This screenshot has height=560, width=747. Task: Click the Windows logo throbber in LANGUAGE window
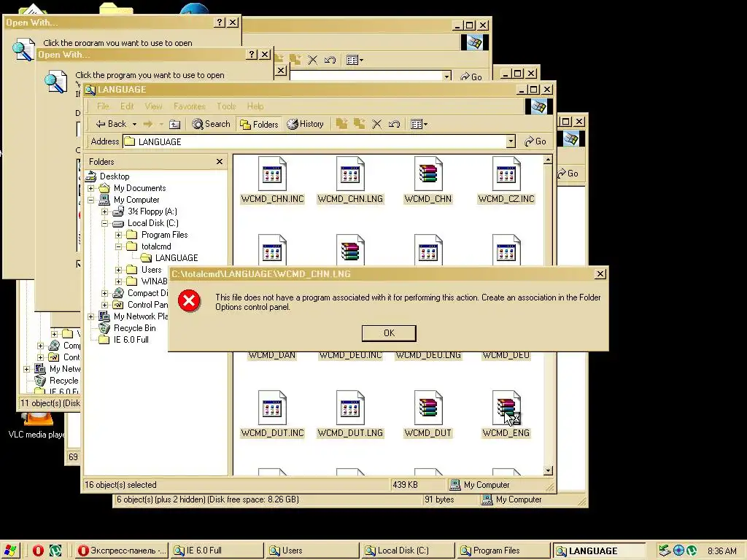click(x=538, y=106)
